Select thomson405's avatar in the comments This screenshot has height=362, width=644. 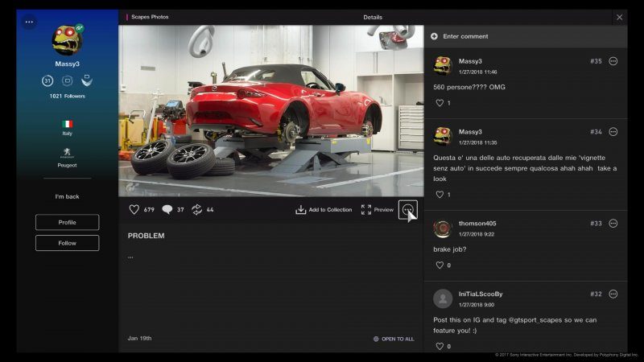coord(443,229)
